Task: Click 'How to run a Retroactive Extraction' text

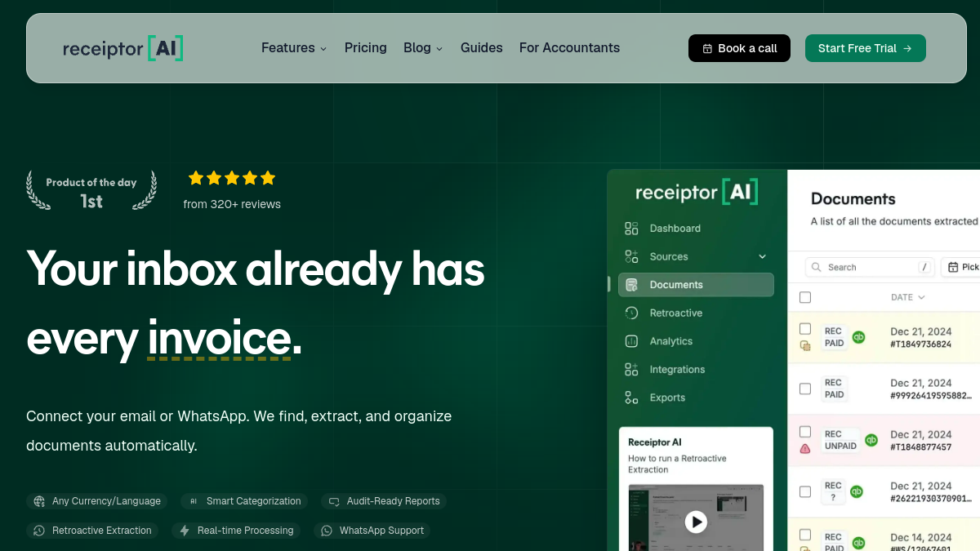Action: click(x=677, y=464)
